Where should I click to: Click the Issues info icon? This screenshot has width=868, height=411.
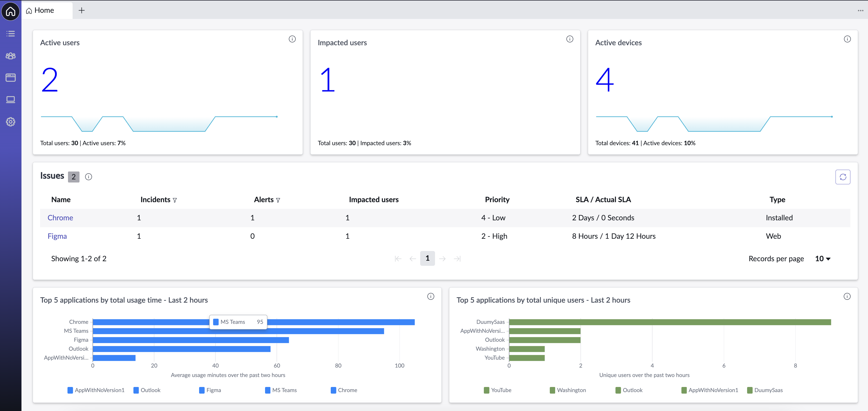click(89, 177)
